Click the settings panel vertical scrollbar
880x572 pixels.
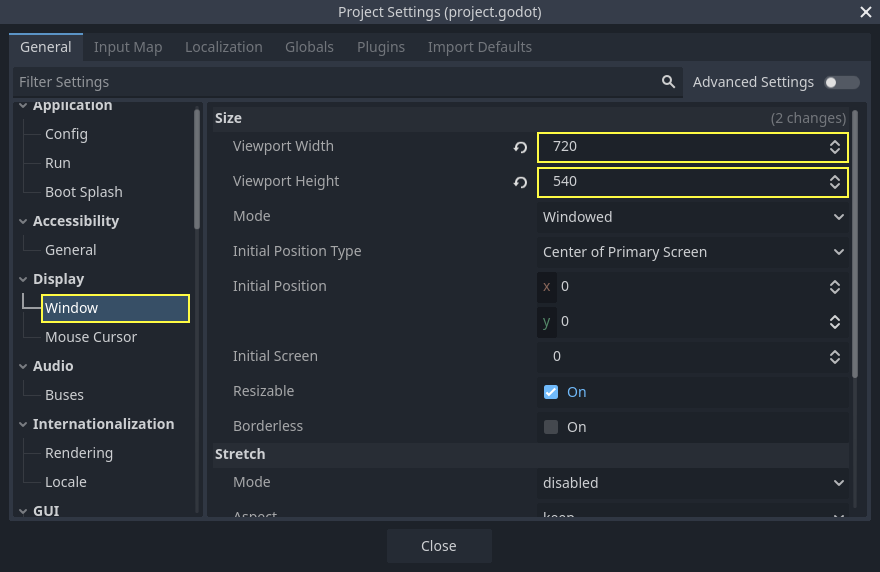(x=855, y=240)
